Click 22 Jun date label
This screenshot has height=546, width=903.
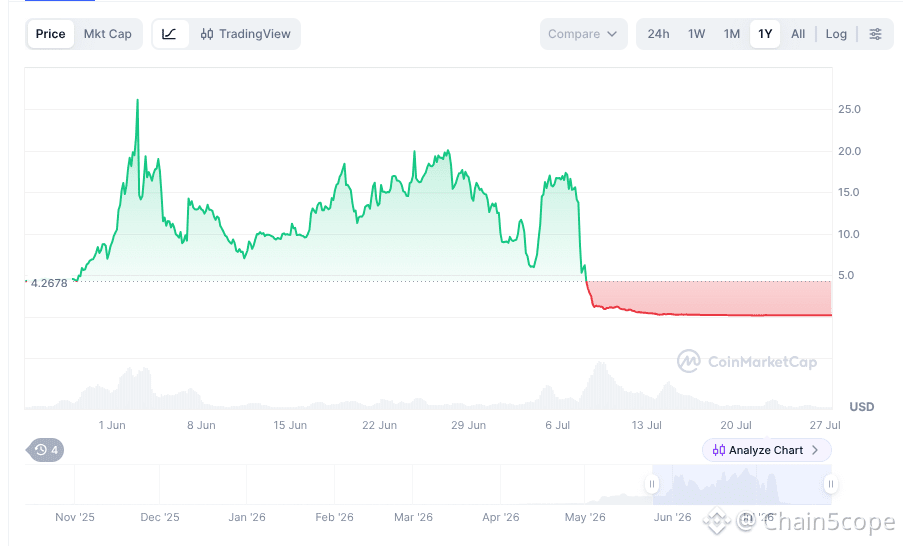click(x=380, y=425)
